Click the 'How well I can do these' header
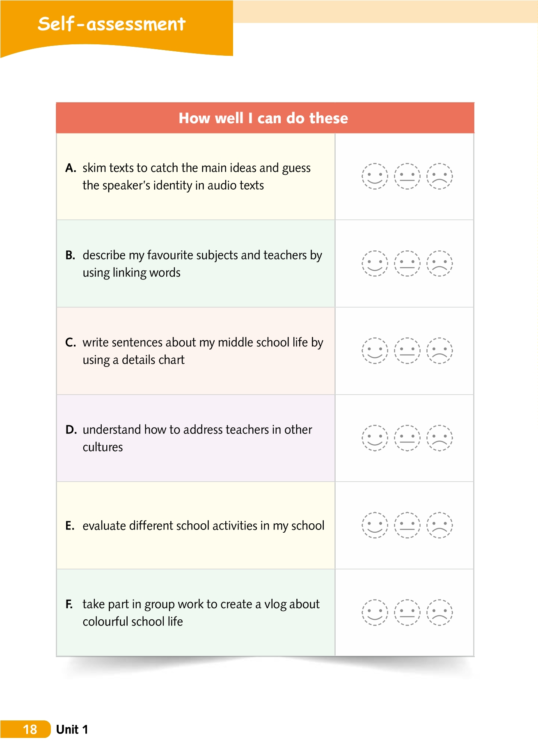 263,118
